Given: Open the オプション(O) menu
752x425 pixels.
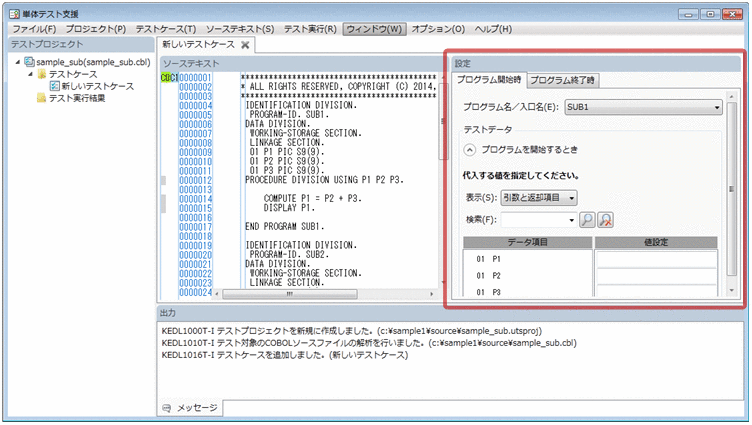Looking at the screenshot, I should pos(438,29).
